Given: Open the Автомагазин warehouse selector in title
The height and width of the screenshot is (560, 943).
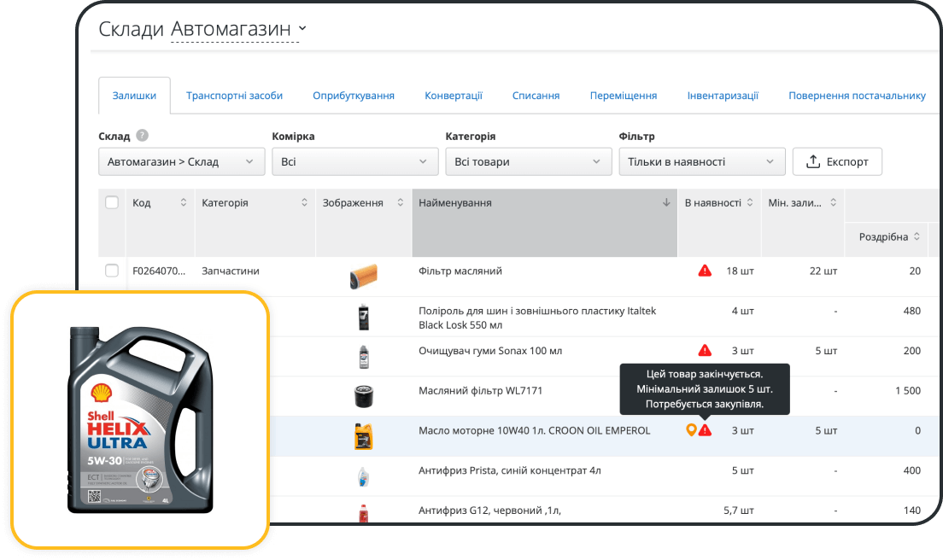Looking at the screenshot, I should point(238,29).
